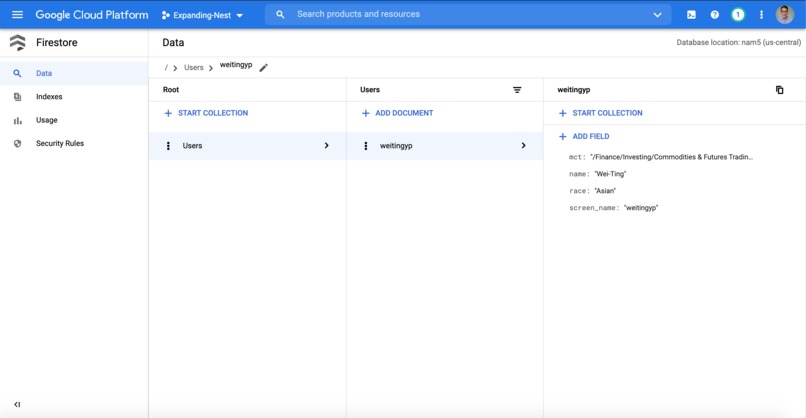Select the name field "Wei-Ting"

pos(610,174)
